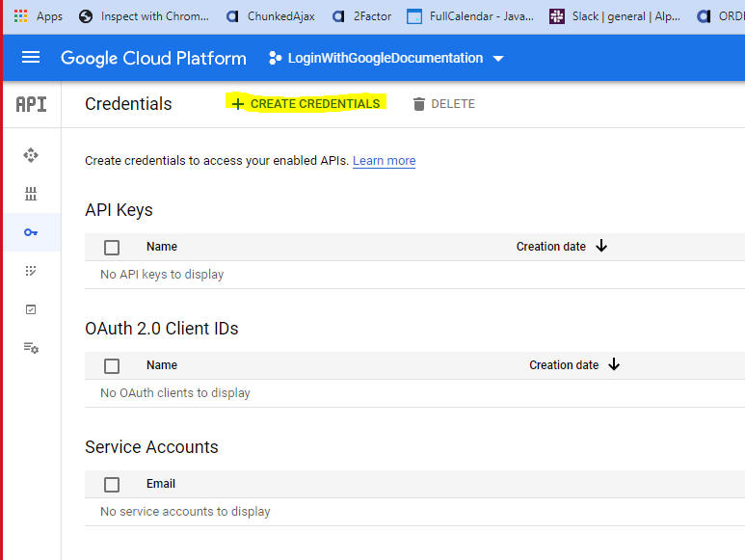Click the Google Cloud Platform title
745x560 pixels.
[153, 58]
